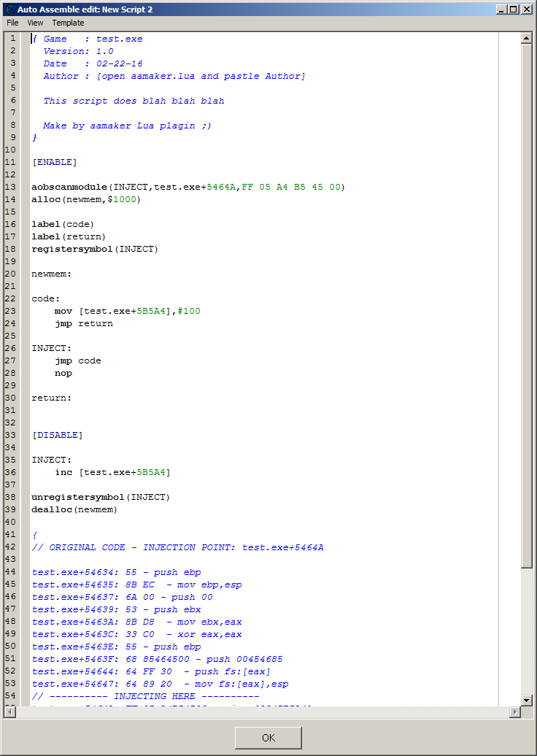
Task: Click the nop instruction line
Action: (63, 373)
